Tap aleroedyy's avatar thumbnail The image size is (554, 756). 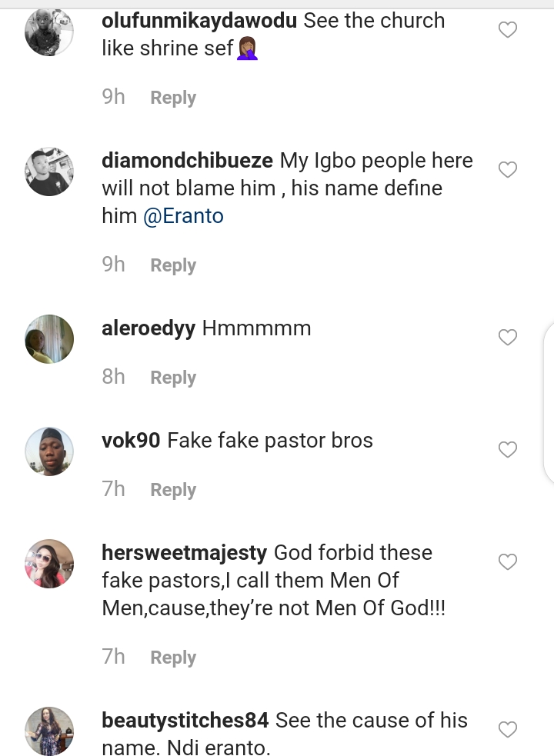[49, 338]
